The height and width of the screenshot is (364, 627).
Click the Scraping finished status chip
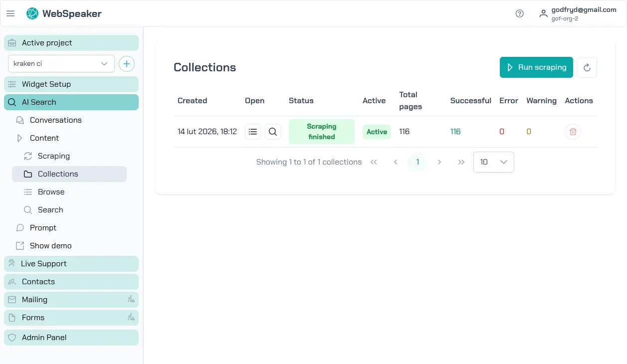coord(321,131)
